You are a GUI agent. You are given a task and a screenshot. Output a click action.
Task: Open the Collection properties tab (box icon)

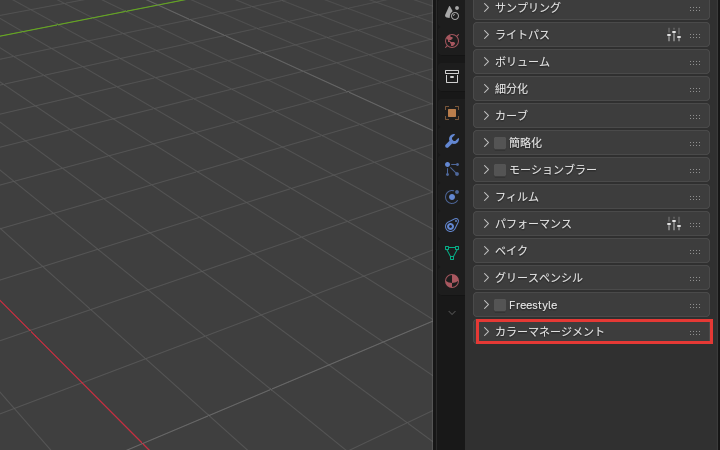point(452,77)
